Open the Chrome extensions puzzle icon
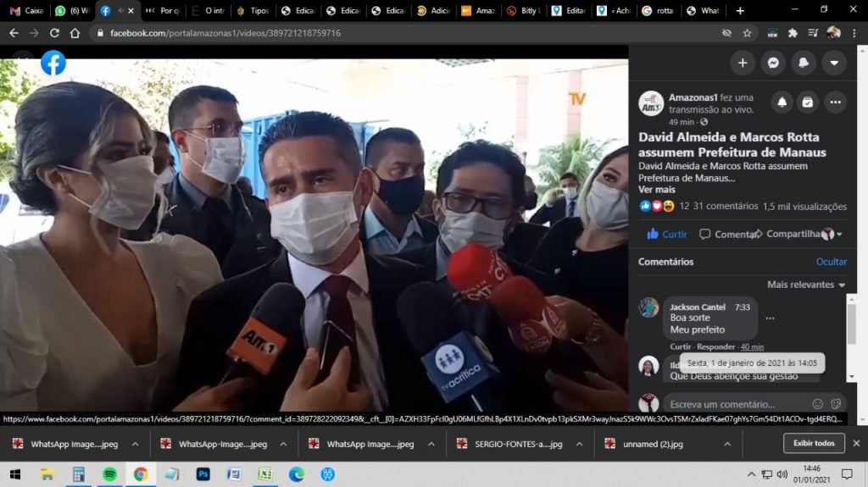868x487 pixels. pos(793,33)
